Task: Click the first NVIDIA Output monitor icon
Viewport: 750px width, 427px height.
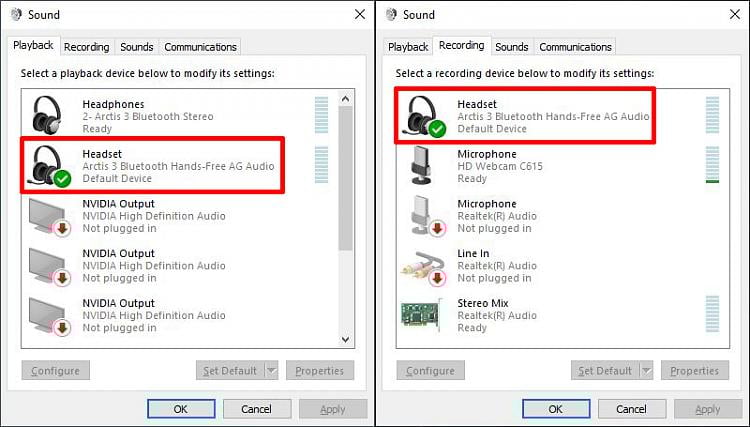Action: point(49,218)
